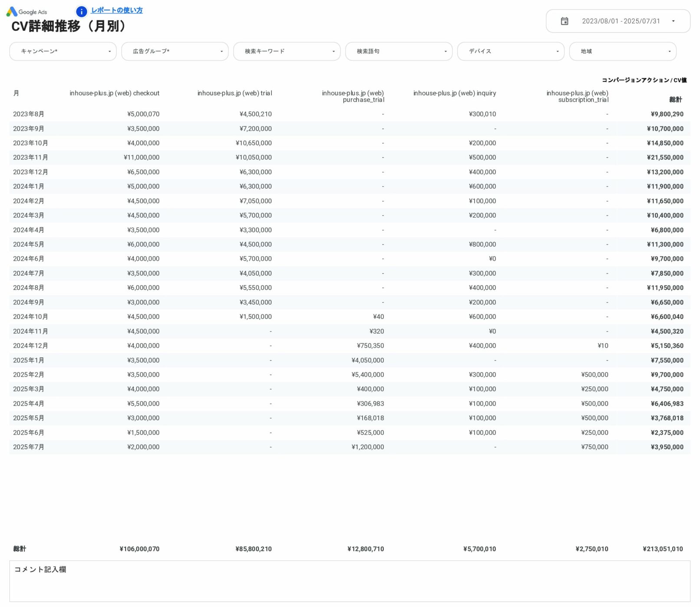Click the calendar icon in date picker
The width and height of the screenshot is (700, 607).
pos(564,21)
